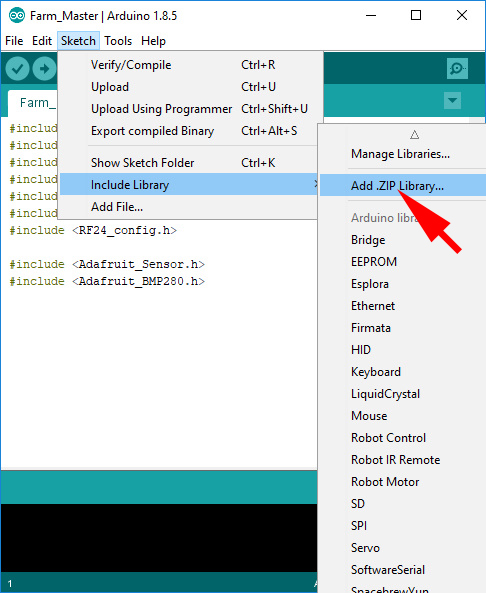Include the Ethernet library
Image resolution: width=486 pixels, height=593 pixels.
tap(403, 306)
